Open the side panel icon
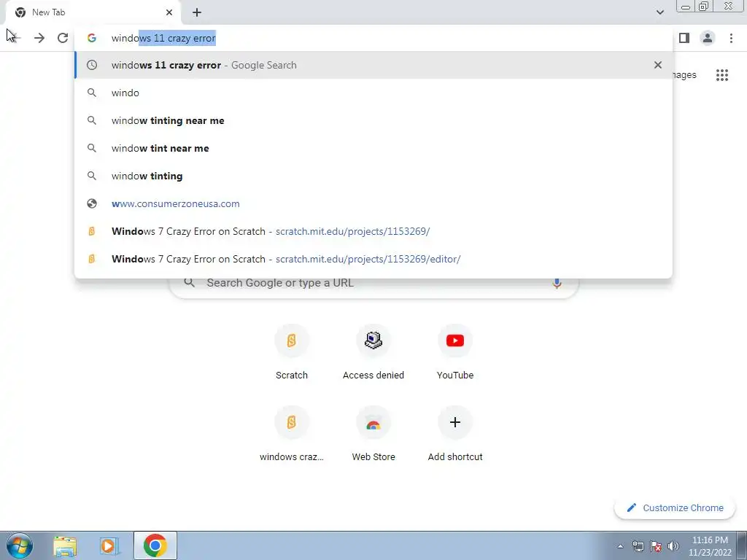Viewport: 747px width, 560px height. click(x=684, y=38)
